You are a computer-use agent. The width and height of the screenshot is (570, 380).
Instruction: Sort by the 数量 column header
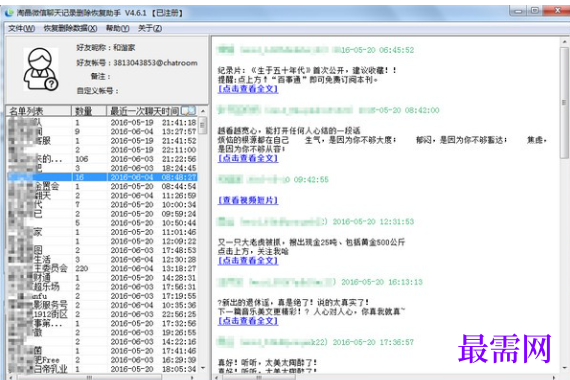tap(89, 111)
